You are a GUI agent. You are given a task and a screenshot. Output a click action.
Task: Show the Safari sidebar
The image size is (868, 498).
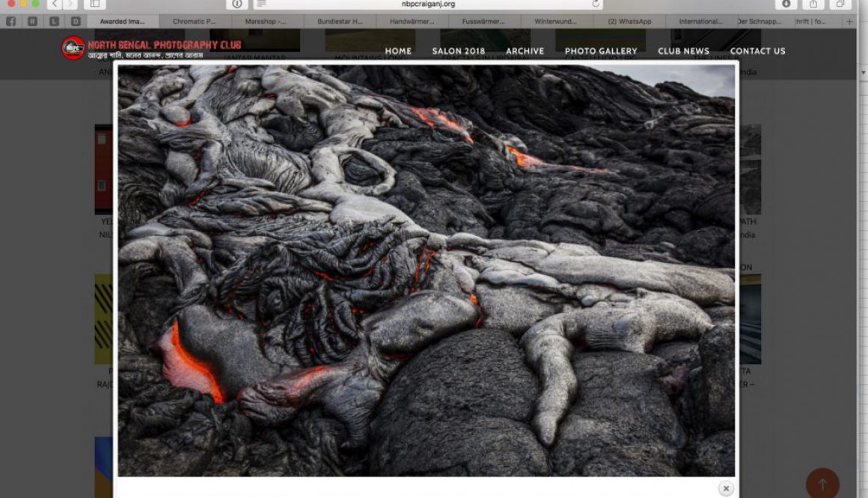pyautogui.click(x=95, y=4)
